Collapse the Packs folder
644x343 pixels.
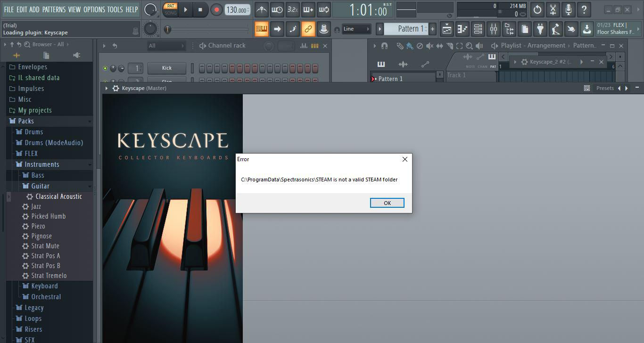click(x=26, y=121)
